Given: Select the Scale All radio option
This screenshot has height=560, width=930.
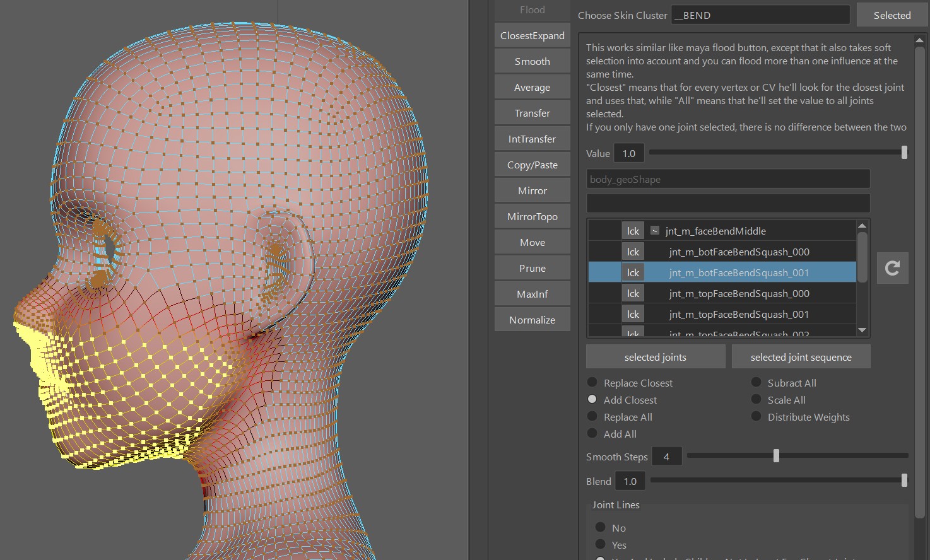Looking at the screenshot, I should pyautogui.click(x=756, y=399).
